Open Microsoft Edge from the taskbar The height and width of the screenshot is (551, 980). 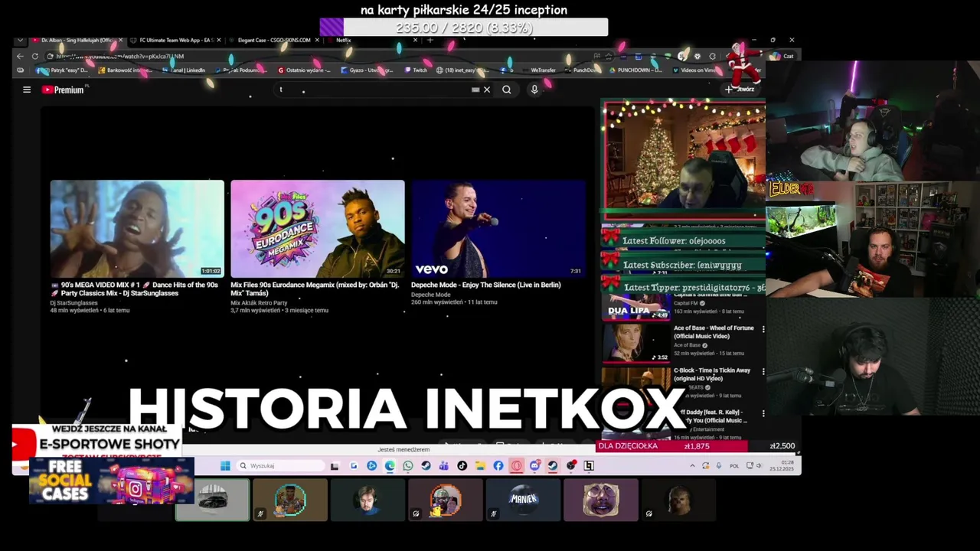pyautogui.click(x=390, y=465)
